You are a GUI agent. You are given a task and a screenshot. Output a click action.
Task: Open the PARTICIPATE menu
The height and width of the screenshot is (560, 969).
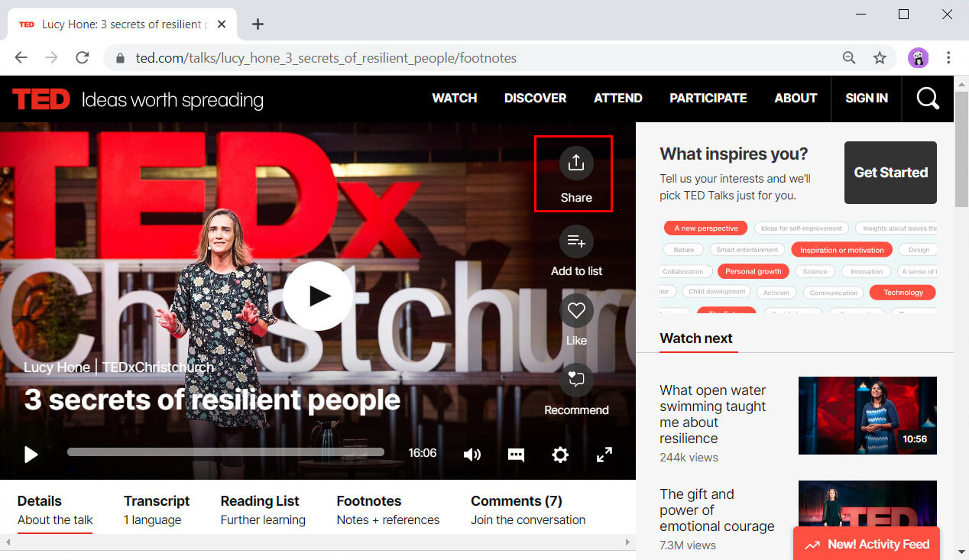[x=708, y=98]
